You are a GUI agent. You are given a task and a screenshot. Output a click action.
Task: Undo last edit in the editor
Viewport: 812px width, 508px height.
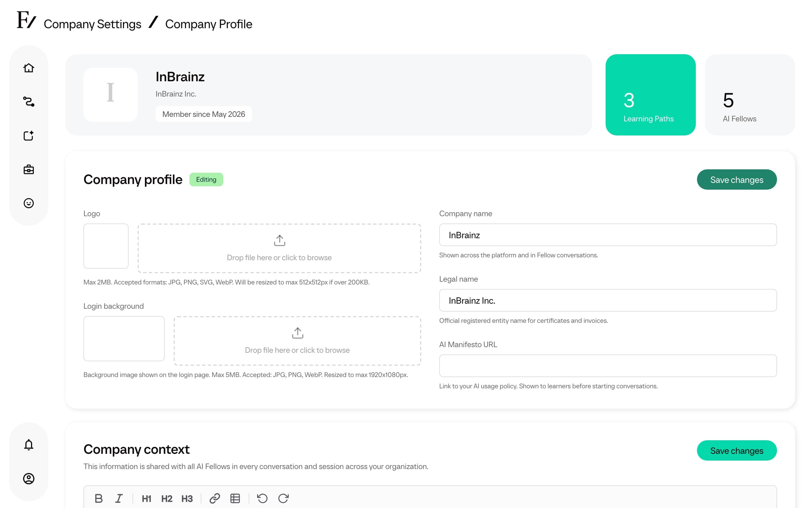(x=262, y=498)
